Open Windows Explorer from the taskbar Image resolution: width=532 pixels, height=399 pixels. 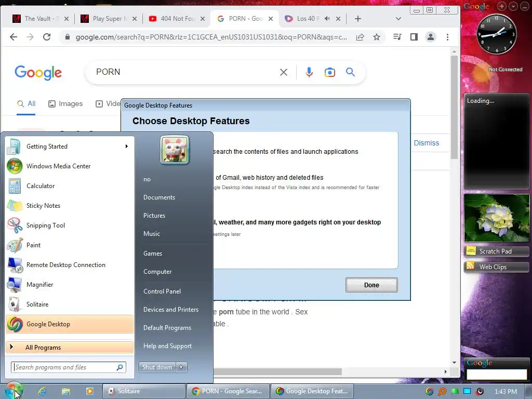[x=66, y=391]
